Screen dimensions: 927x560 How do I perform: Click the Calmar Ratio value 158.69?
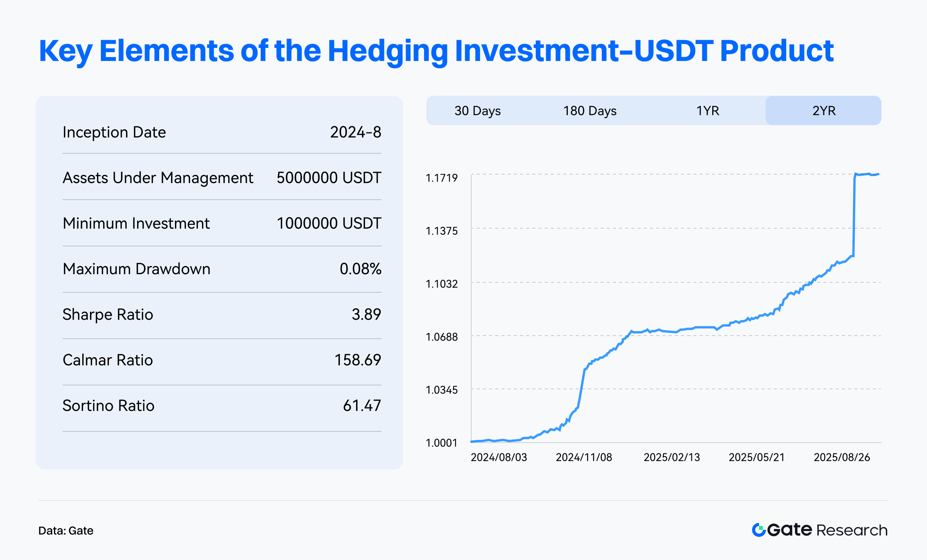(358, 360)
